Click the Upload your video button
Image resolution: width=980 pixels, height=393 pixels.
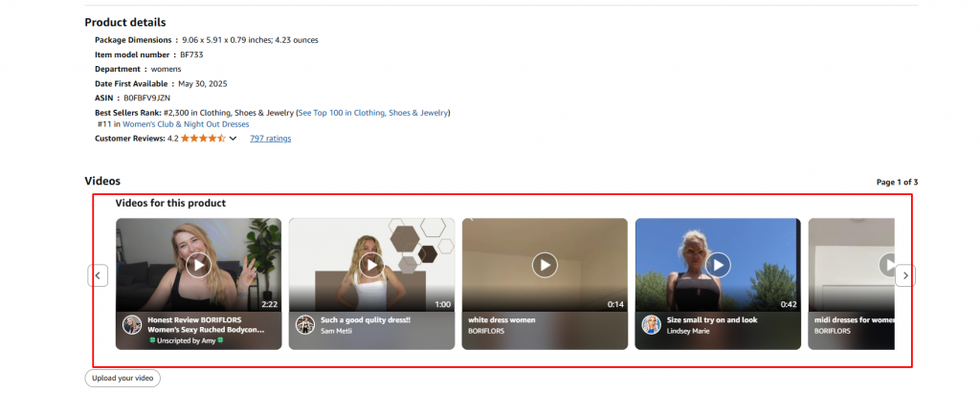point(122,378)
